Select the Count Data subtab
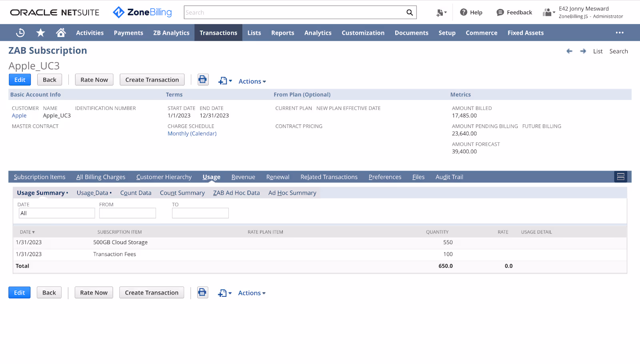The width and height of the screenshot is (640, 364). click(x=136, y=193)
